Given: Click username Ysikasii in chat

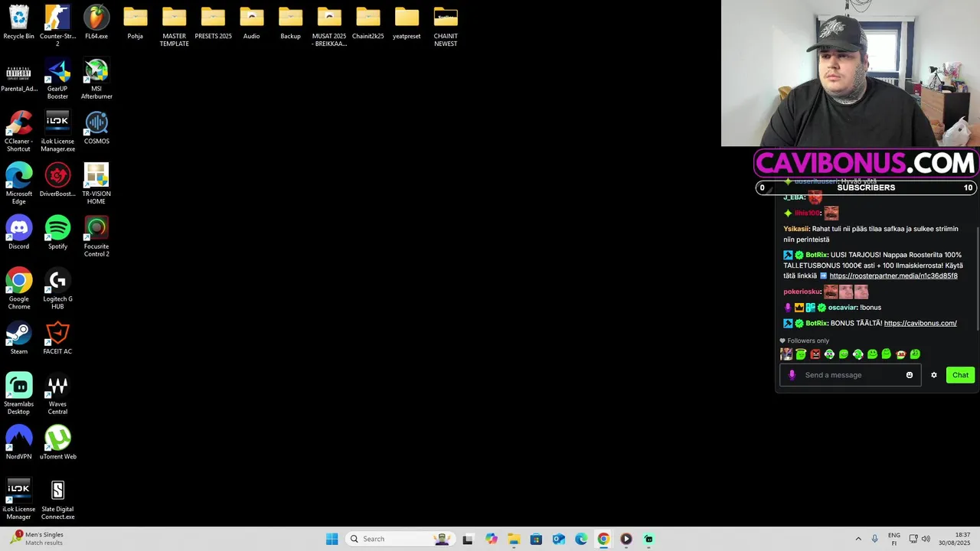Looking at the screenshot, I should click(x=795, y=229).
